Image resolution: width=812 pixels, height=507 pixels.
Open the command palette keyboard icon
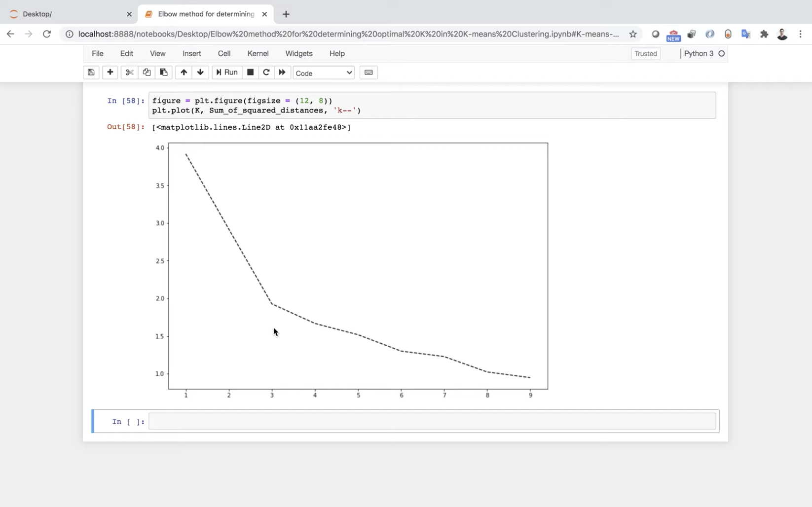pos(369,72)
